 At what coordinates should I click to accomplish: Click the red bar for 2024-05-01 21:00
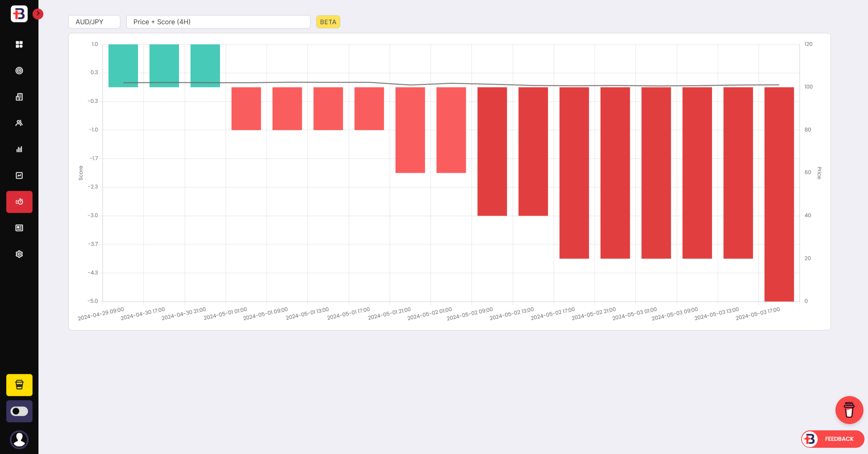click(410, 130)
